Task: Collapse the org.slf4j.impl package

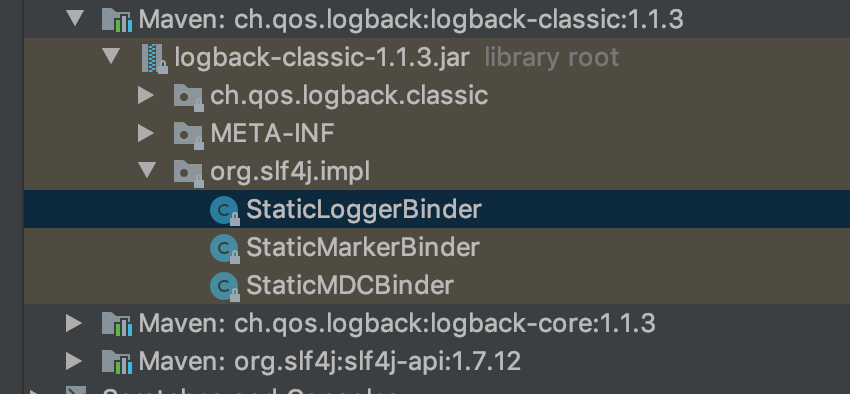Action: [147, 170]
